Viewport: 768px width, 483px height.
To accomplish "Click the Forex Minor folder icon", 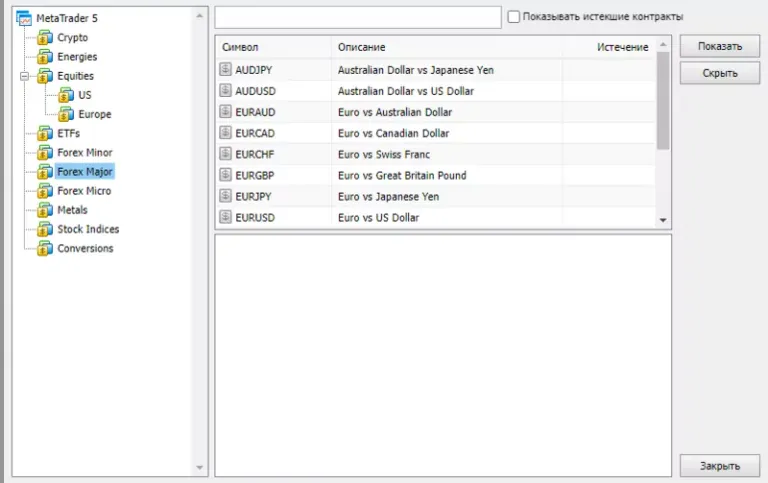I will pos(45,152).
